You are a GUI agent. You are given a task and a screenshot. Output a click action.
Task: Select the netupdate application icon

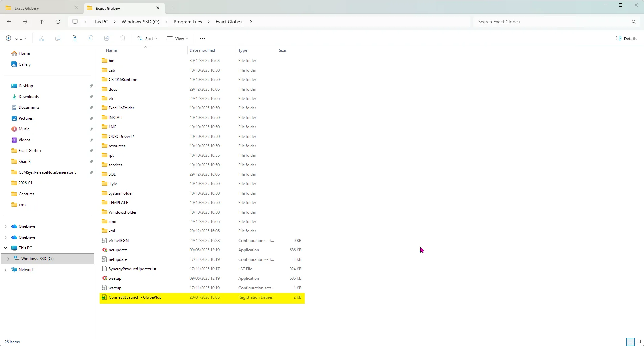coord(105,250)
